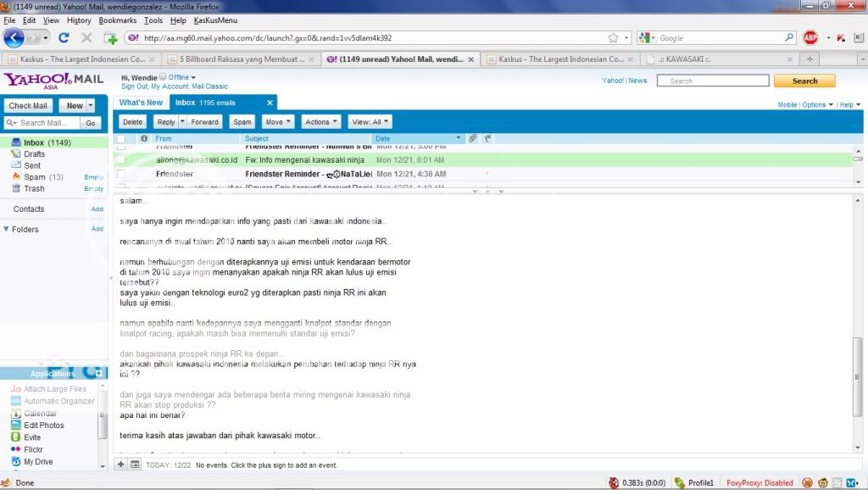Click the red Kaspersky K toolbar icon
The width and height of the screenshot is (868, 490).
(x=842, y=37)
